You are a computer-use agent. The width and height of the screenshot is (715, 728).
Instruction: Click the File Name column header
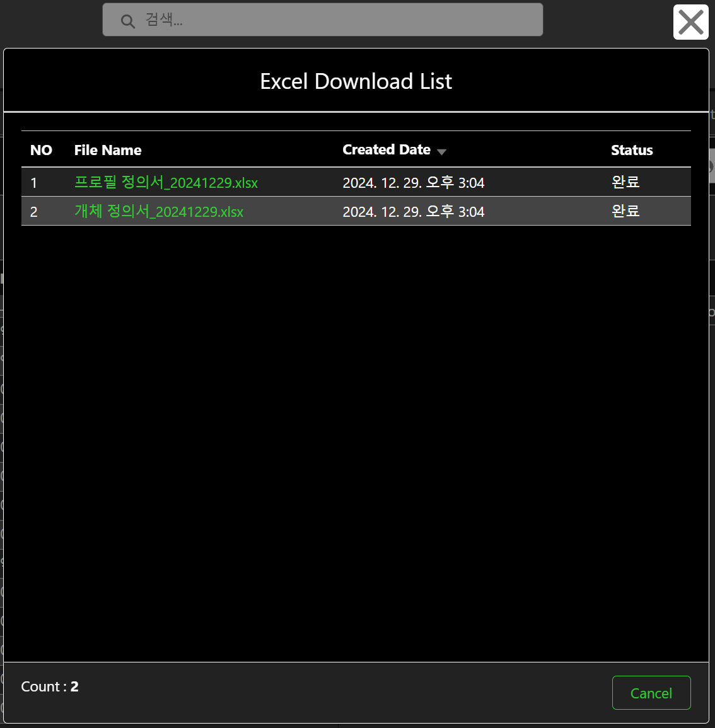tap(108, 150)
